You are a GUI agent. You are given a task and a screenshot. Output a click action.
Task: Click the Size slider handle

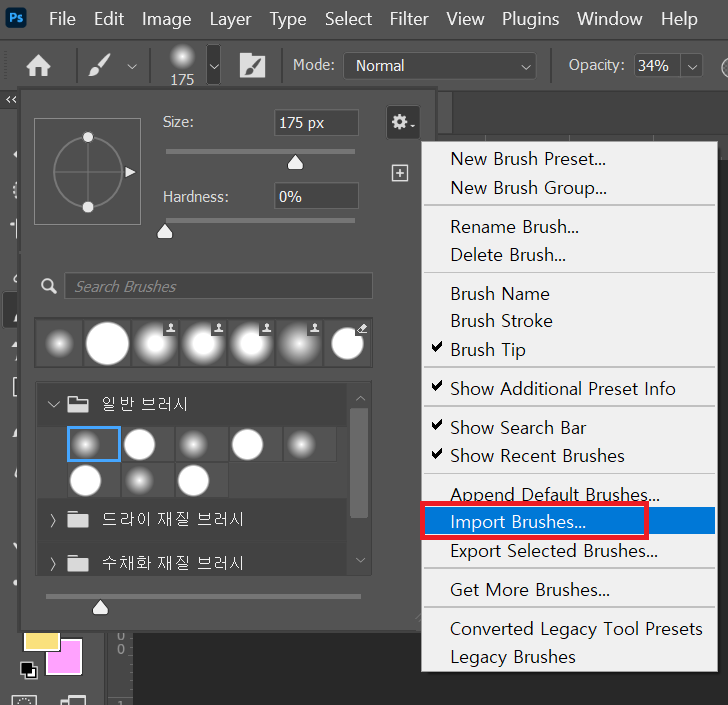pyautogui.click(x=295, y=163)
